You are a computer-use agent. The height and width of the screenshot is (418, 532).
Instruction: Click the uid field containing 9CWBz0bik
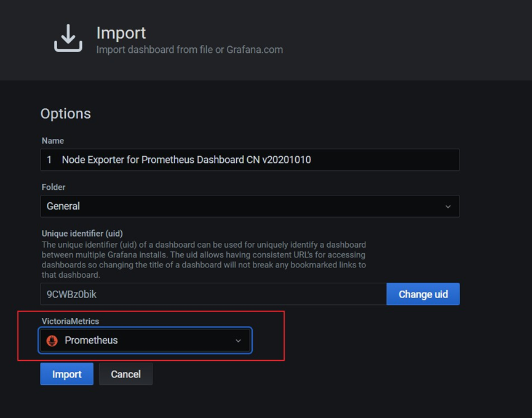click(x=213, y=294)
